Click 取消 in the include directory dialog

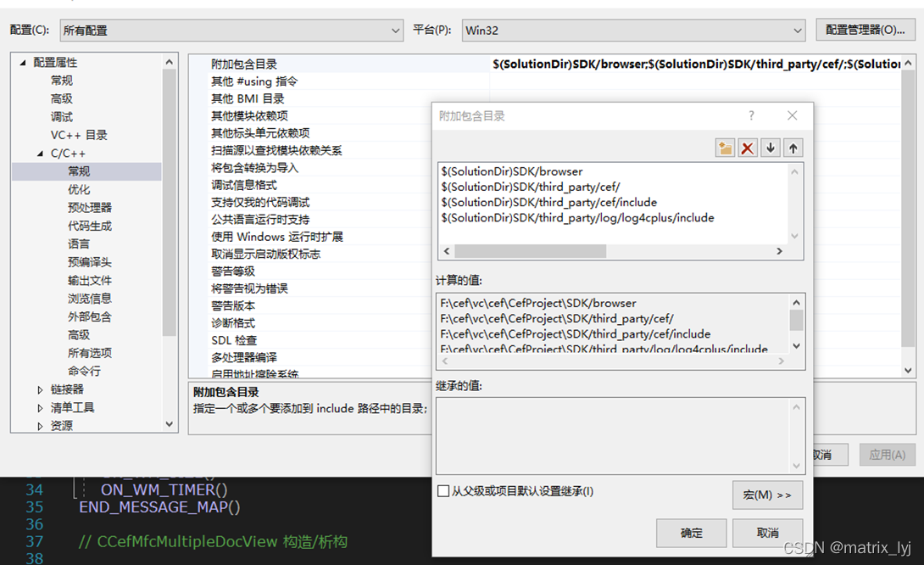tap(767, 533)
